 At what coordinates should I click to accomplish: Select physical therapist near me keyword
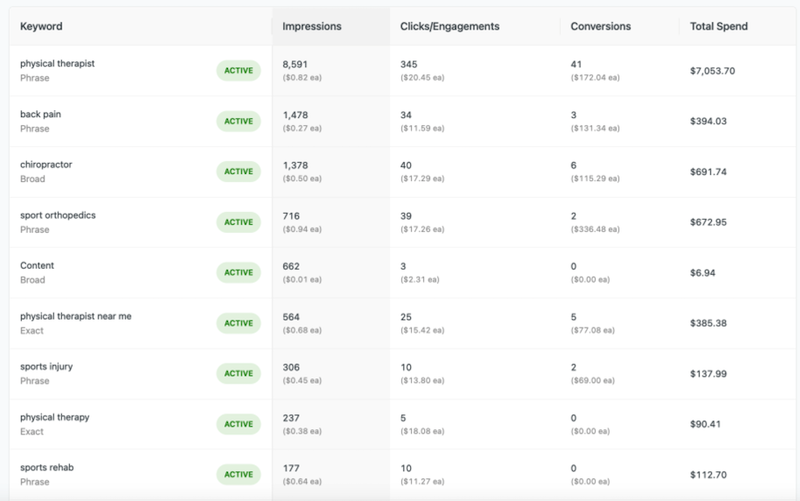coord(75,316)
